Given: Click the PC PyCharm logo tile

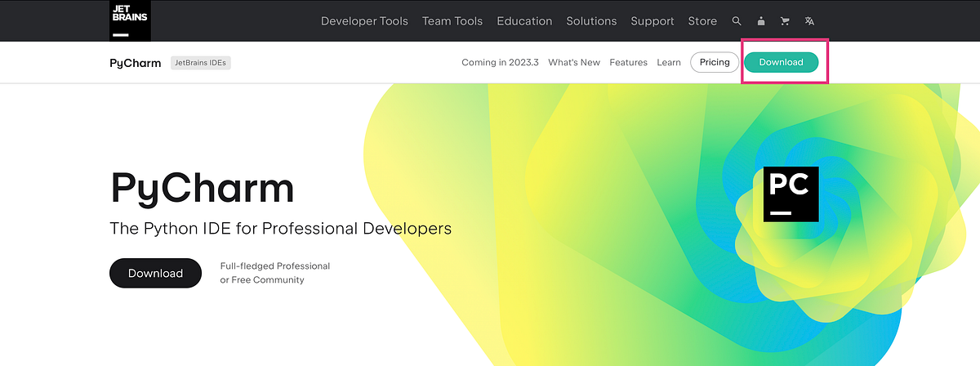Looking at the screenshot, I should (791, 194).
